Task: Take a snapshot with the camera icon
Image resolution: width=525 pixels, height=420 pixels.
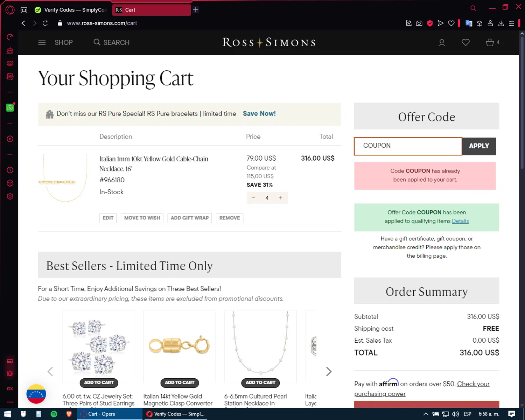Action: (x=419, y=23)
